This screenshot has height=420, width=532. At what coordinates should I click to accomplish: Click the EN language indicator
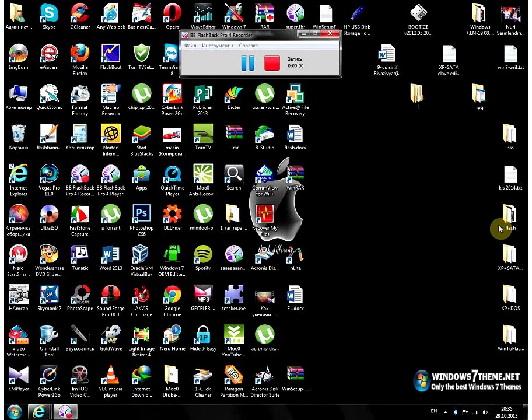coord(433,411)
